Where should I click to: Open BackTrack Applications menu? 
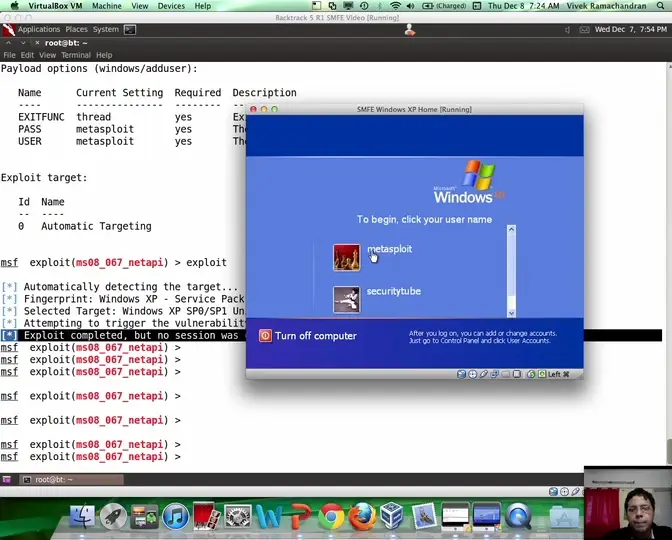click(x=39, y=29)
